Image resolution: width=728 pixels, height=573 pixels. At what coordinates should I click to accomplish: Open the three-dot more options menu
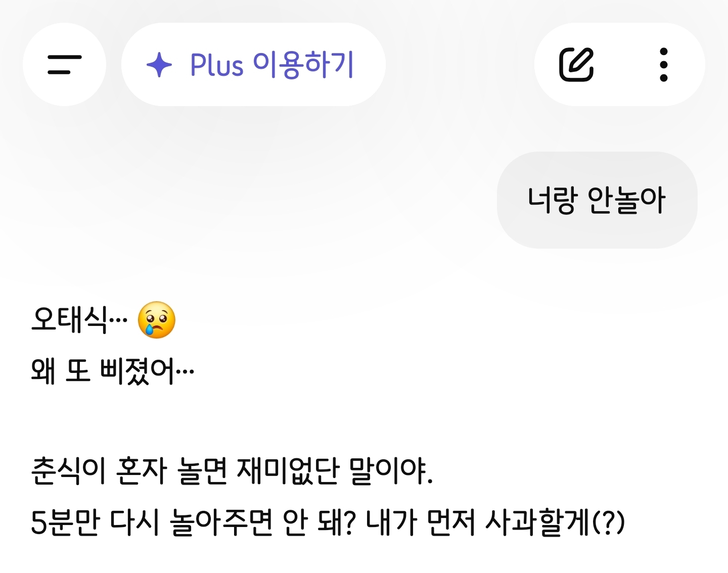click(x=664, y=65)
